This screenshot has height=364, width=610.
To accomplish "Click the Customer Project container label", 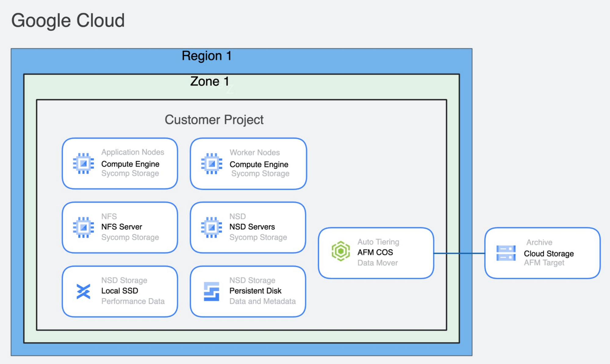I will tap(214, 120).
